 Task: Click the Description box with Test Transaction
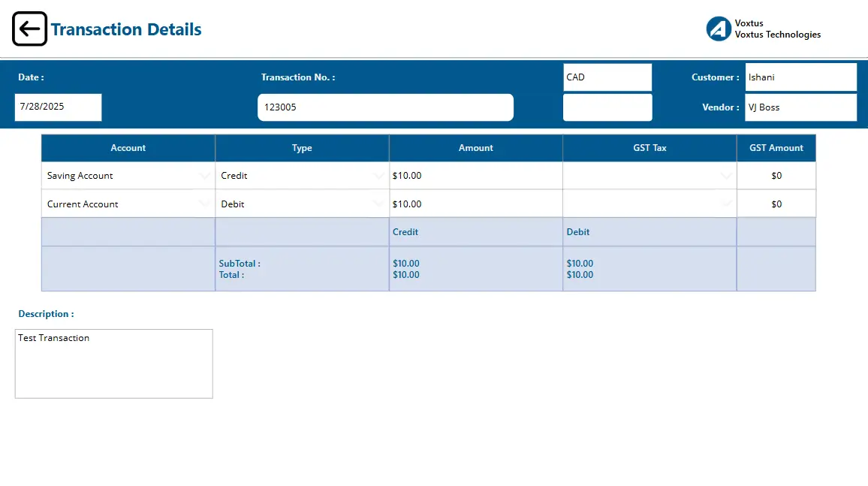(113, 364)
